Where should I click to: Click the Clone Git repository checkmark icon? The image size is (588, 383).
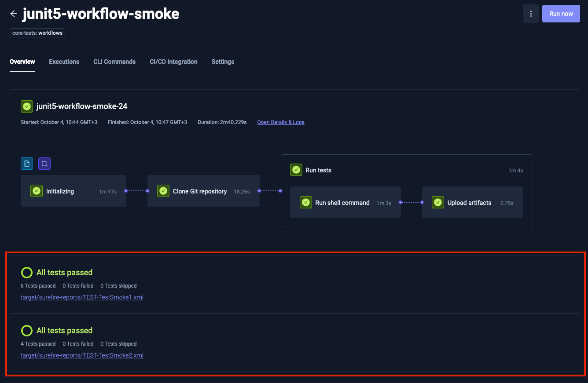(163, 191)
